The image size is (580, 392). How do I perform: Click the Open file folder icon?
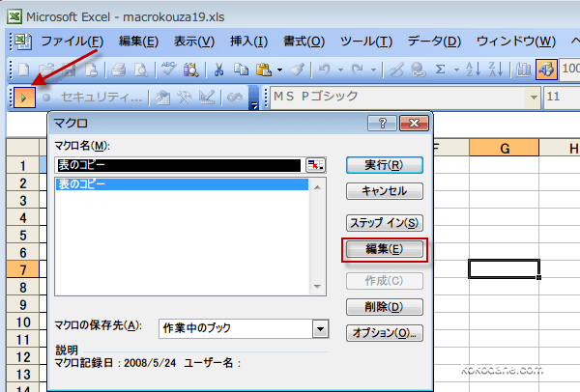47,70
